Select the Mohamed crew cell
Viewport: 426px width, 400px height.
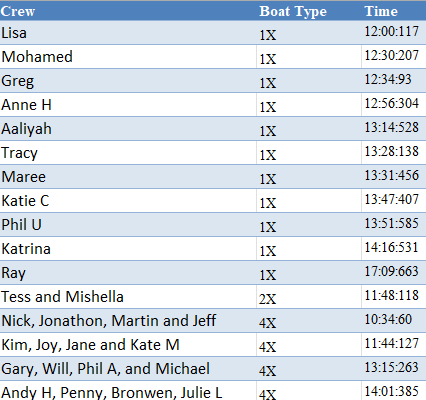128,57
